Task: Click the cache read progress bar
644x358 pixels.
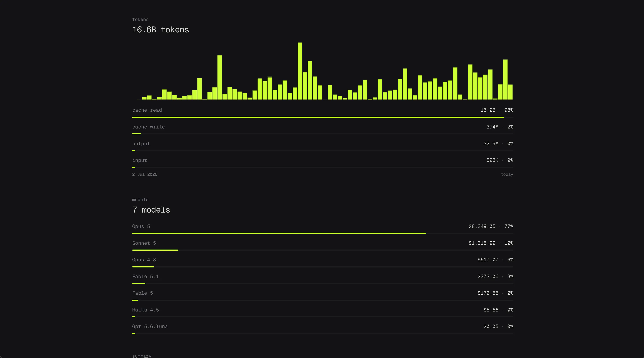Action: pos(323,117)
